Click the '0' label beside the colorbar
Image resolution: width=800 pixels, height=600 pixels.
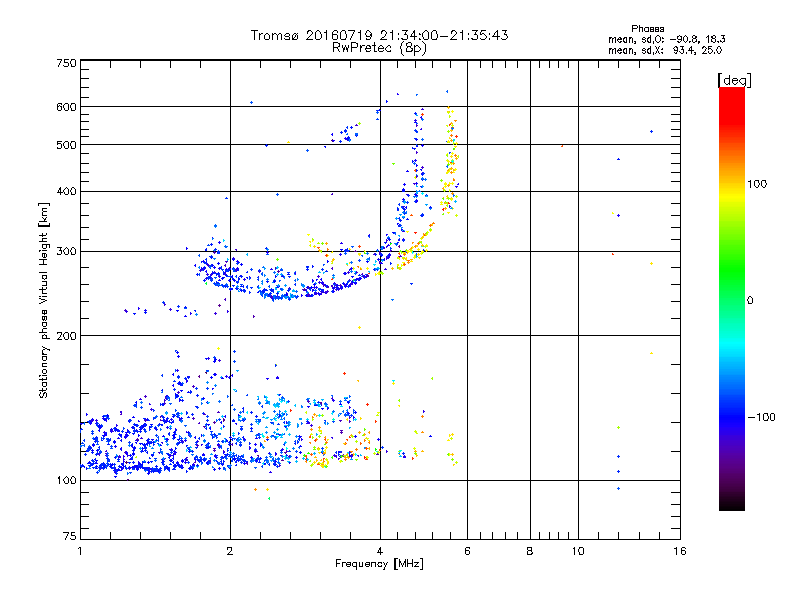(x=750, y=301)
